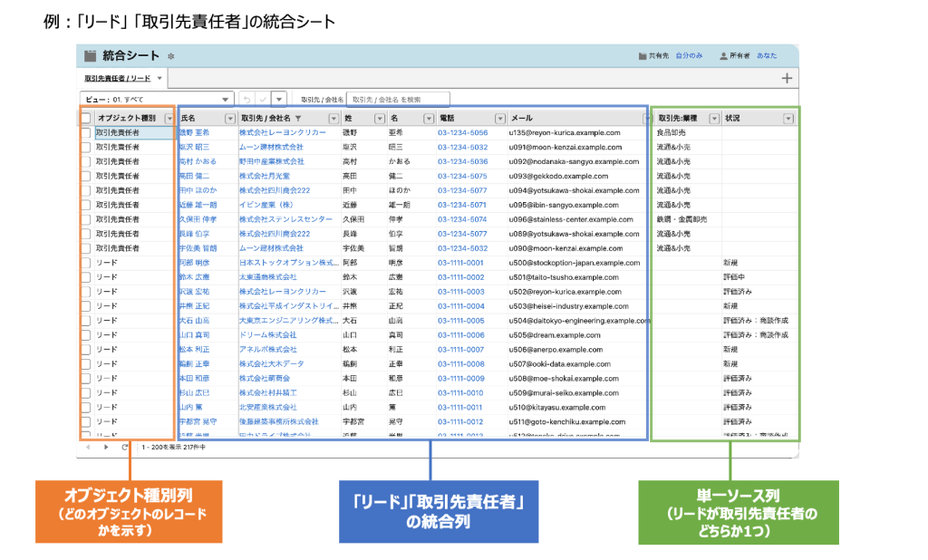Click the あなた owner link
The height and width of the screenshot is (560, 928).
point(767,55)
